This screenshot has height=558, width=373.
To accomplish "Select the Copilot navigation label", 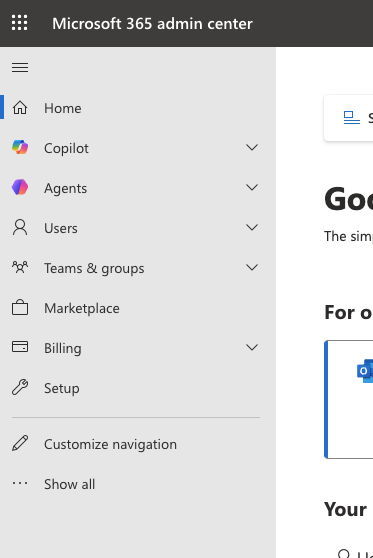I will [x=67, y=148].
